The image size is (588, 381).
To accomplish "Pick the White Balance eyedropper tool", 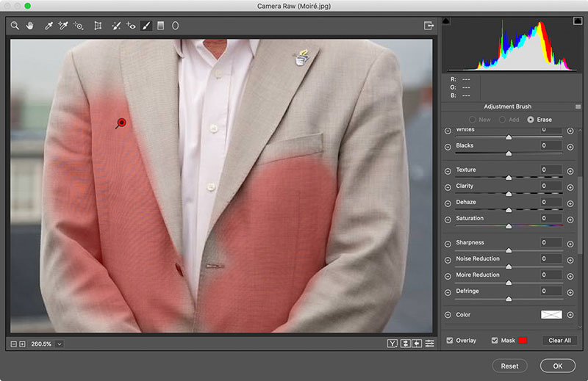I will click(x=49, y=26).
